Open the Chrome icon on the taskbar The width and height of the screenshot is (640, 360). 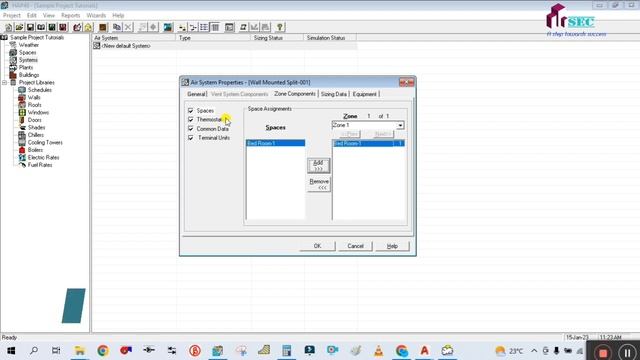coord(103,350)
